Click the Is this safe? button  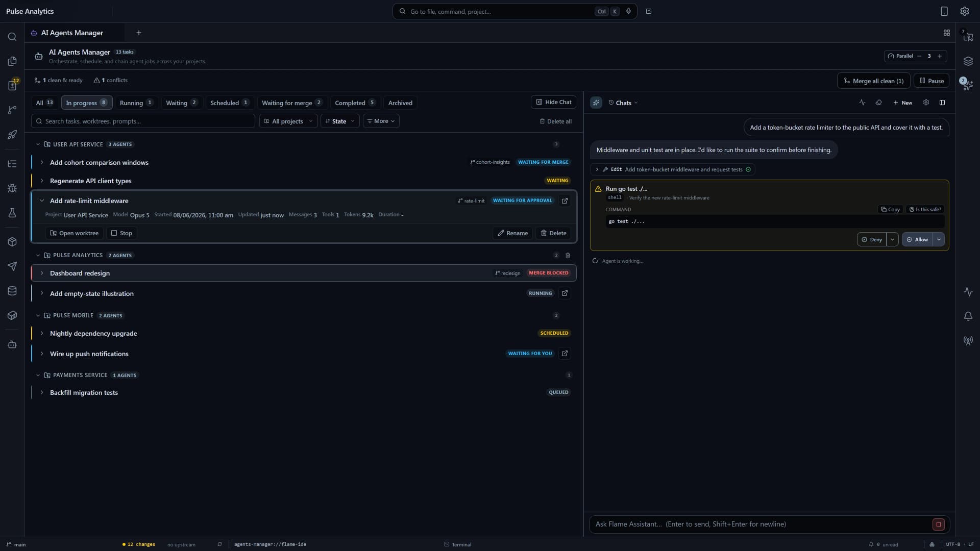925,210
